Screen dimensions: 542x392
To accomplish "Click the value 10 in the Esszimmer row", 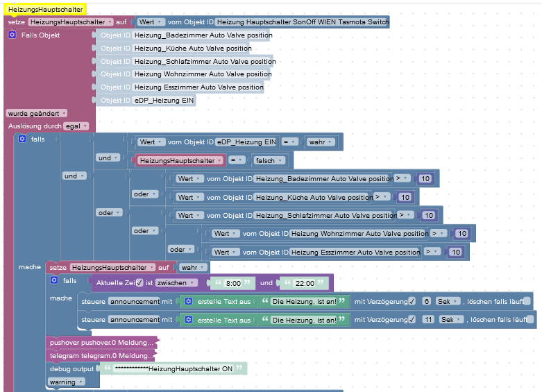I will [456, 253].
